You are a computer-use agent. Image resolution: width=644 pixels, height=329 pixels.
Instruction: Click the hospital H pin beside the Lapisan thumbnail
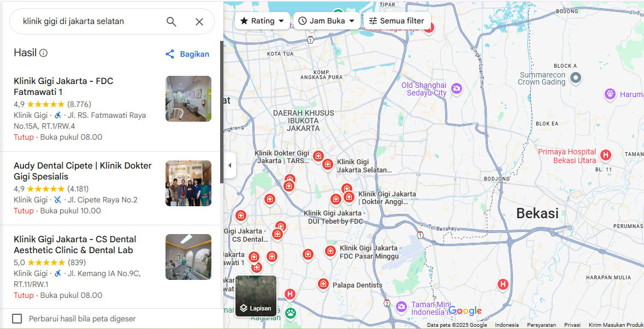(x=290, y=294)
